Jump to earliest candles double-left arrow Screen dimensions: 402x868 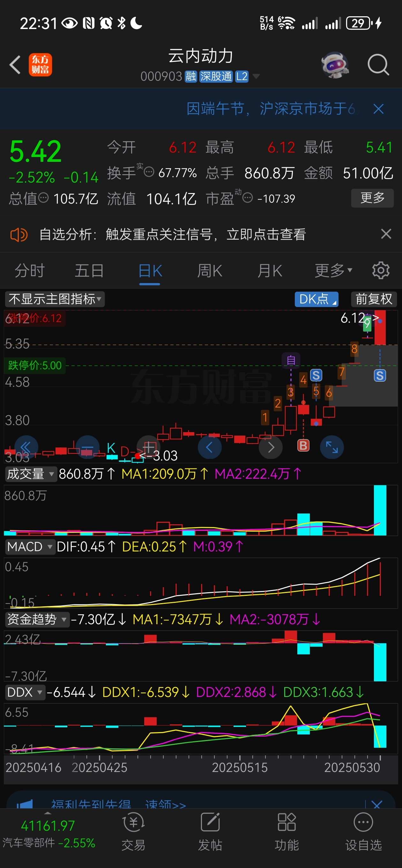click(26, 447)
